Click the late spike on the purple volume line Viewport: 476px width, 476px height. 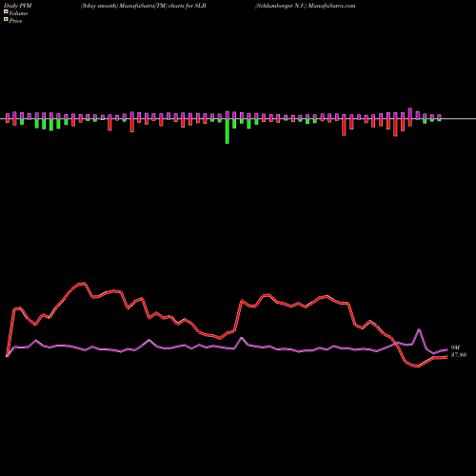[x=419, y=329]
